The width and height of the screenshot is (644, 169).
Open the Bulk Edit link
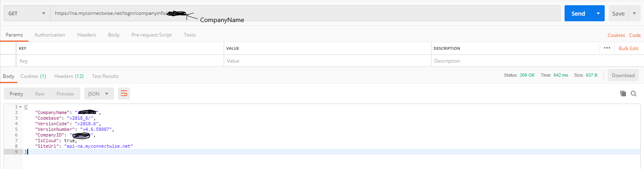(x=628, y=48)
